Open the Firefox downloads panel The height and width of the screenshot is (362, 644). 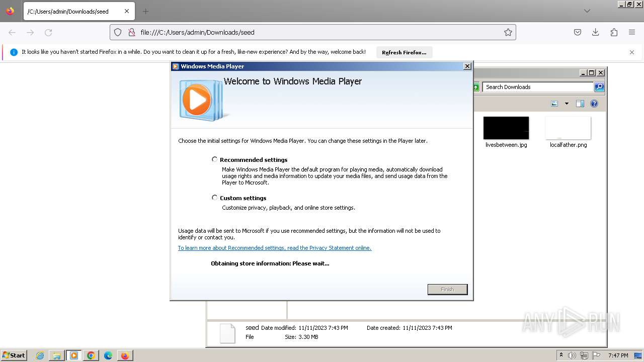click(x=596, y=32)
